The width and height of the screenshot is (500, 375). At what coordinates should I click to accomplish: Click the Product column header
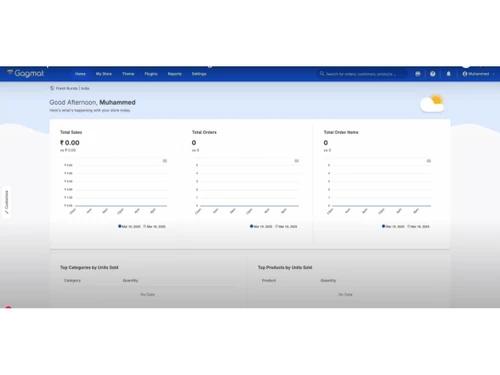point(269,280)
